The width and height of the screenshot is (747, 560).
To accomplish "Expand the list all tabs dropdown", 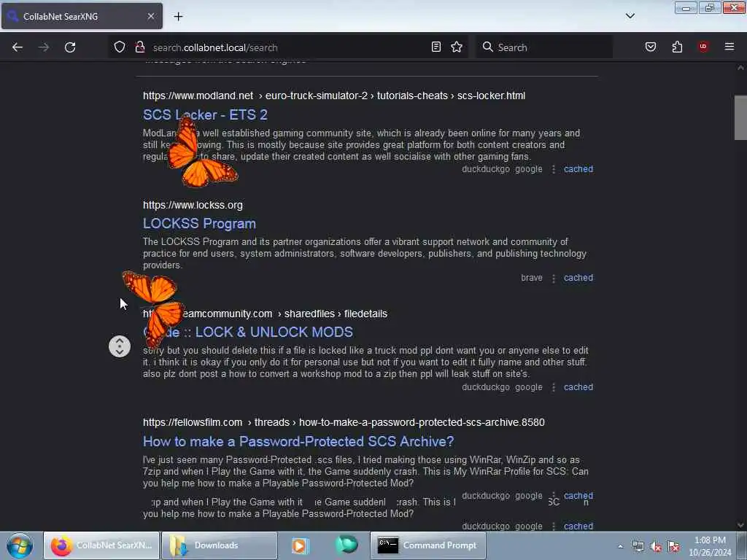I will pyautogui.click(x=630, y=16).
